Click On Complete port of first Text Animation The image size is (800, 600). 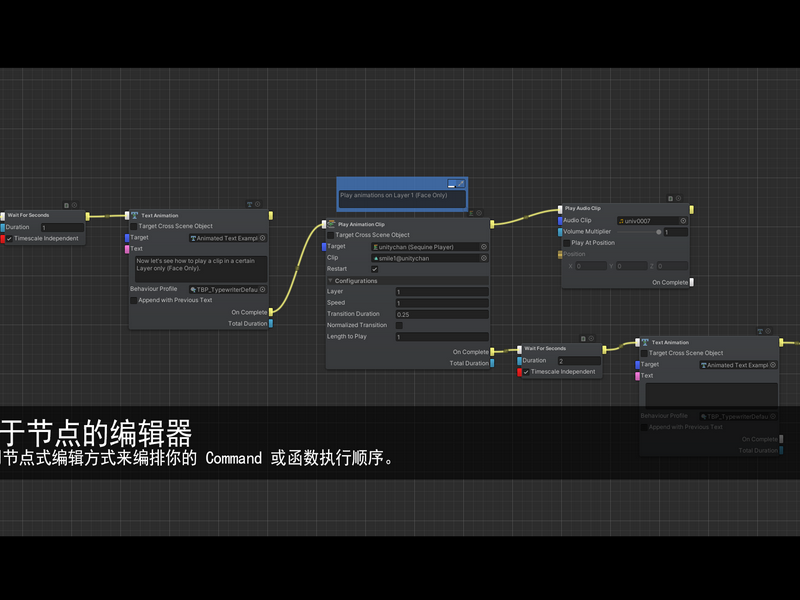(271, 312)
